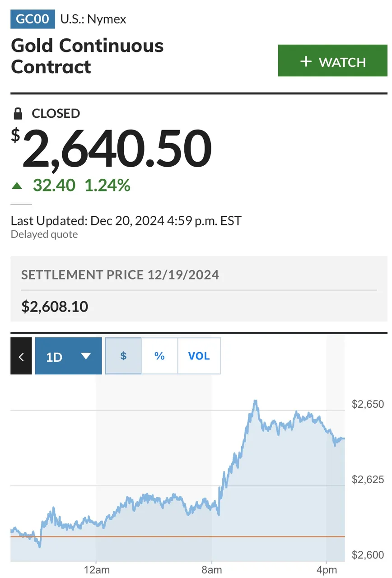The image size is (392, 578).
Task: Click the back chevron beside 1D
Action: tap(21, 356)
